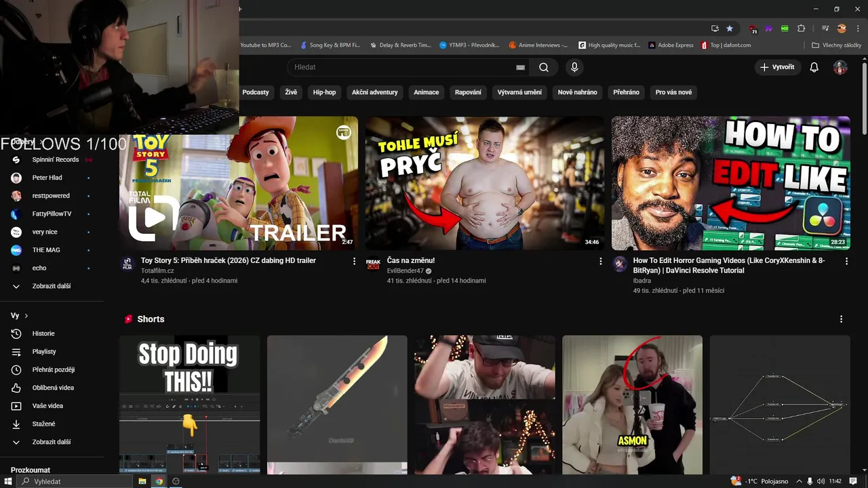
Task: Open the Ibadra channel avatar
Action: coord(620,264)
